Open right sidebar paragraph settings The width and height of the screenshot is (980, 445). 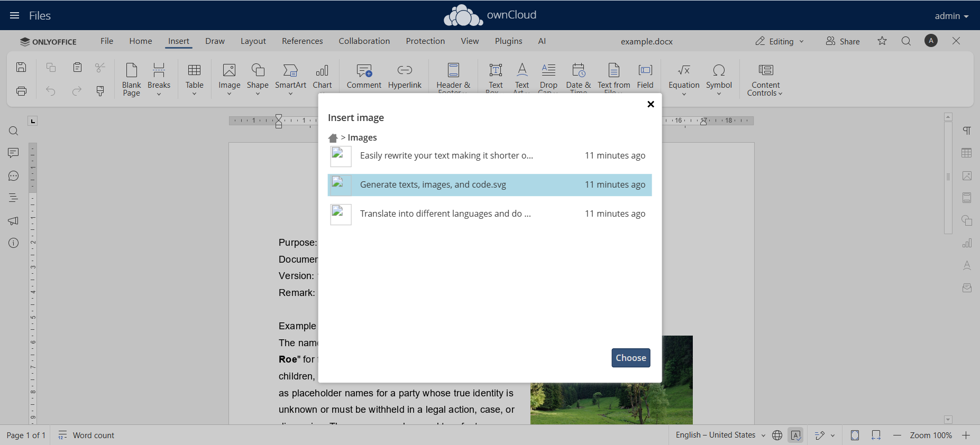967,131
